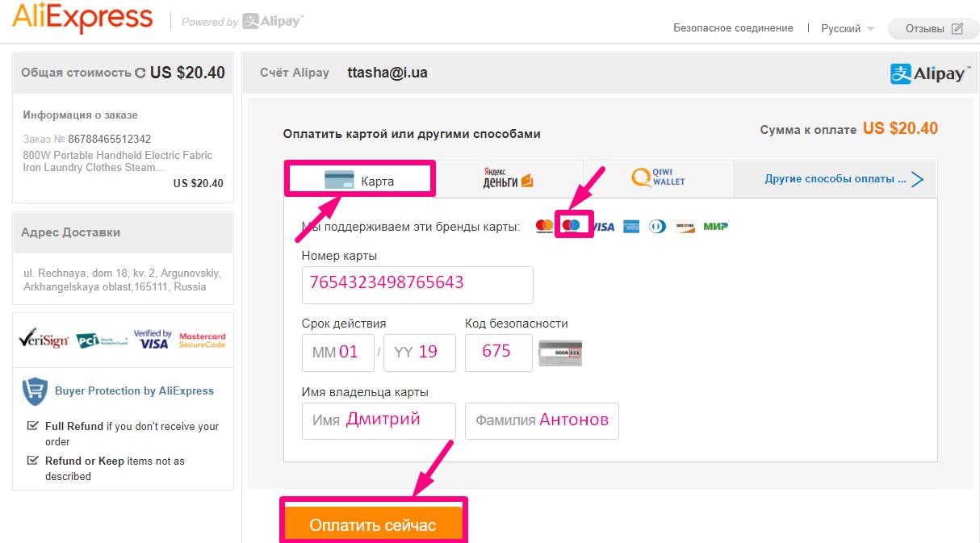Click the 800W Portable Handheld product title
The height and width of the screenshot is (543, 980).
click(x=118, y=161)
